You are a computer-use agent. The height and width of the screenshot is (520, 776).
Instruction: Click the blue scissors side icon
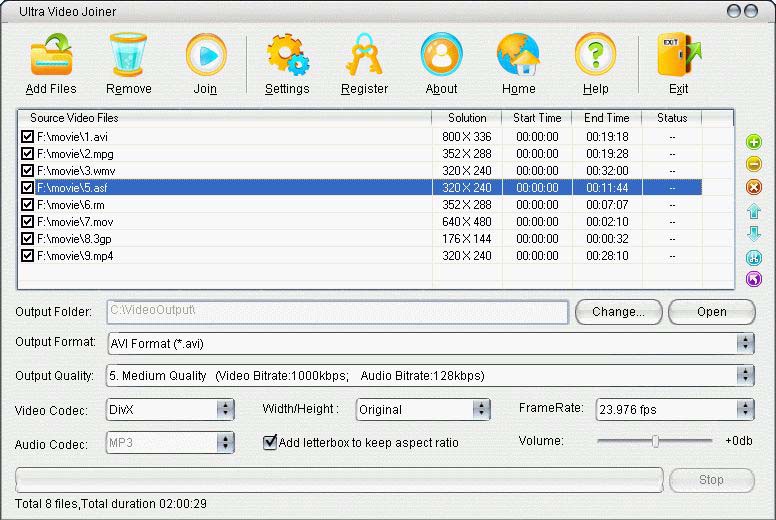tap(754, 257)
